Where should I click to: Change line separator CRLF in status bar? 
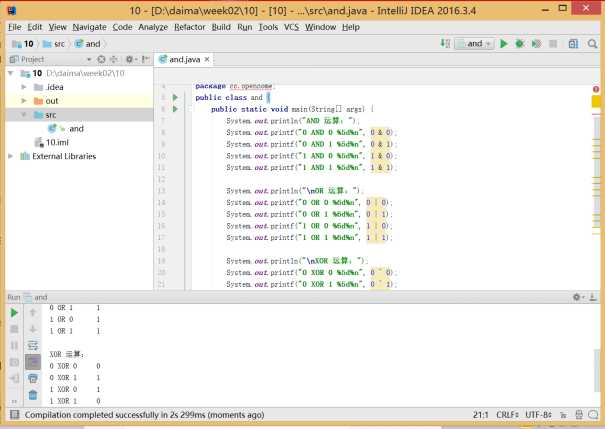(x=507, y=415)
